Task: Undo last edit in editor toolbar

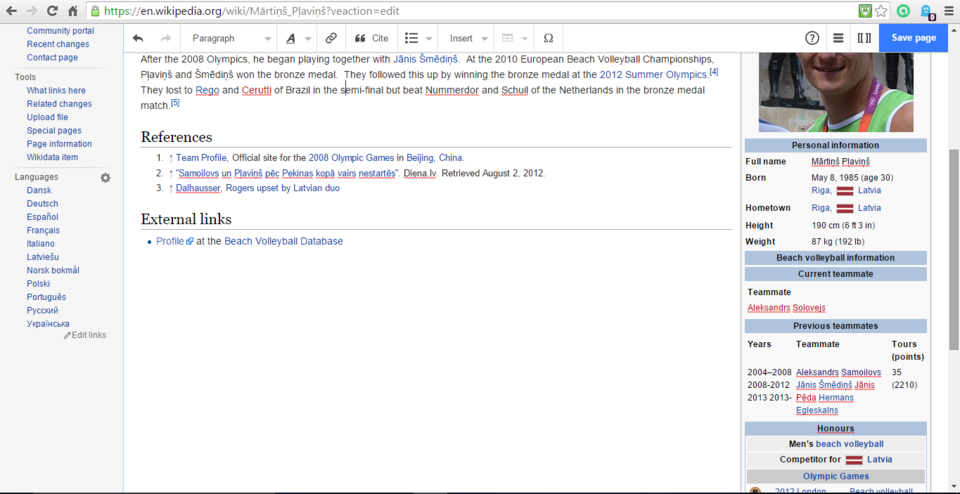Action: pos(138,38)
